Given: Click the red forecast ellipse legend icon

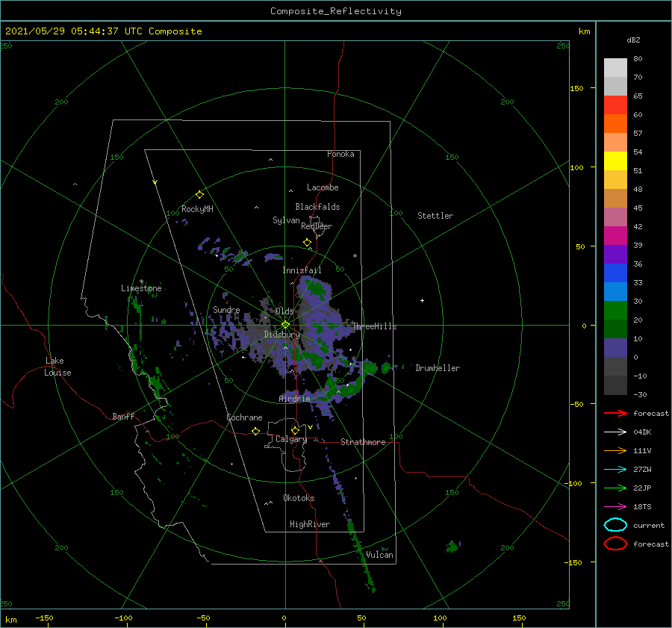Looking at the screenshot, I should pos(615,544).
